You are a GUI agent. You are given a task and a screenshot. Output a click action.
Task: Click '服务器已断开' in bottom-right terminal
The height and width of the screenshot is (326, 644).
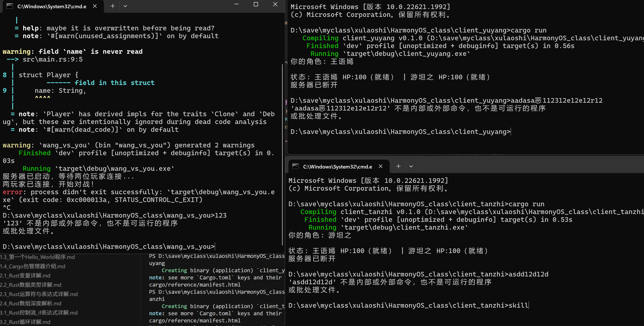coord(312,259)
